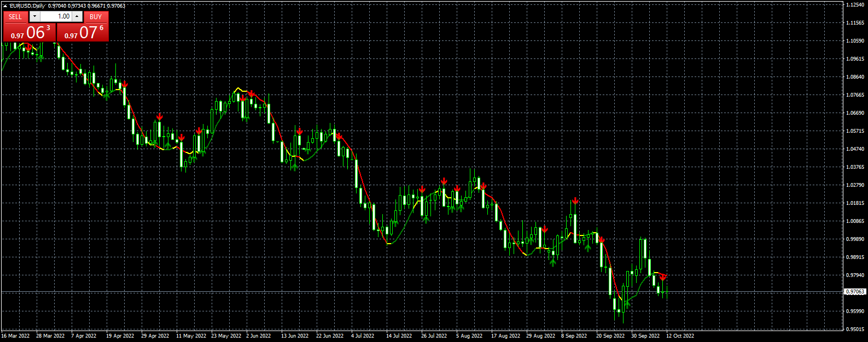Viewport: 868px width, 342px height.
Task: Click the 4 Jul 2022 date label
Action: (363, 336)
